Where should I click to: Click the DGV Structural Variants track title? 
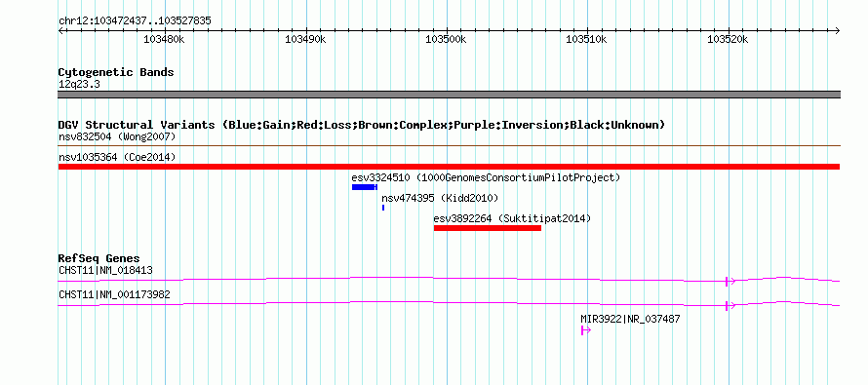coord(362,125)
